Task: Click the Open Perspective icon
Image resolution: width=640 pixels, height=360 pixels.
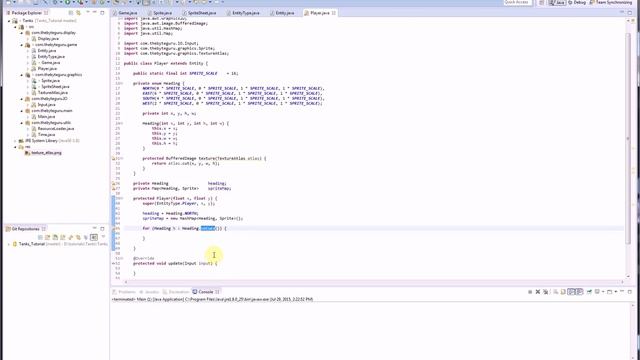Action: (541, 2)
